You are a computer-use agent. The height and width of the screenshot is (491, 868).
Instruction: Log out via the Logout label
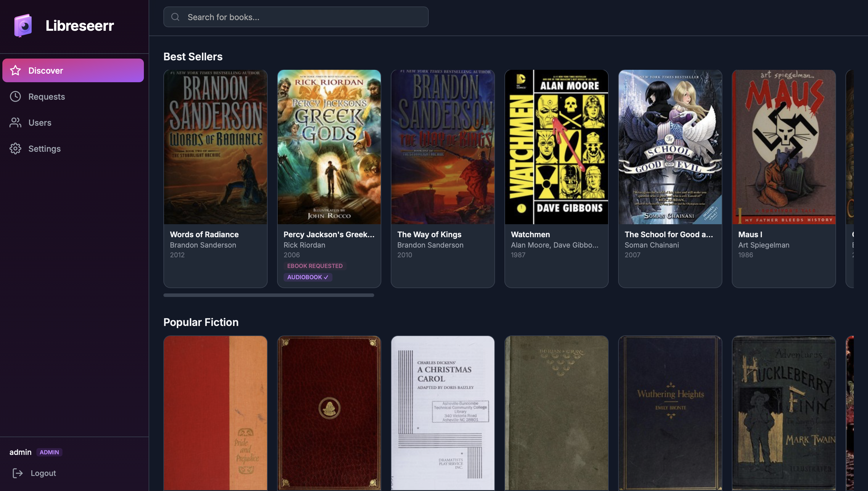click(x=43, y=473)
